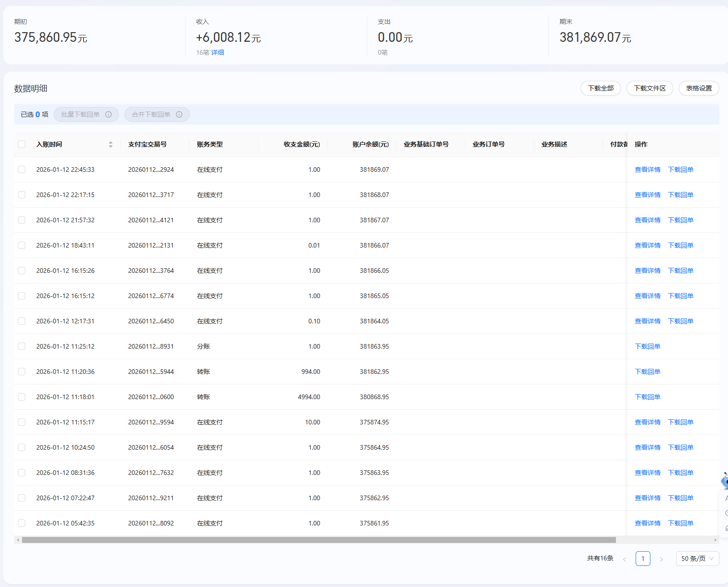Go to next page arrow

[661, 559]
